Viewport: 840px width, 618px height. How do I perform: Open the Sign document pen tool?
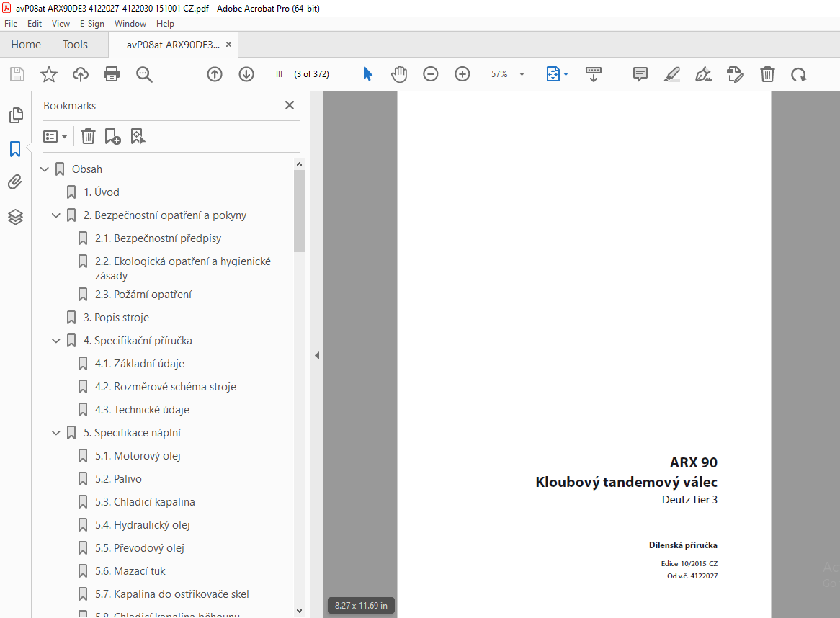[703, 74]
